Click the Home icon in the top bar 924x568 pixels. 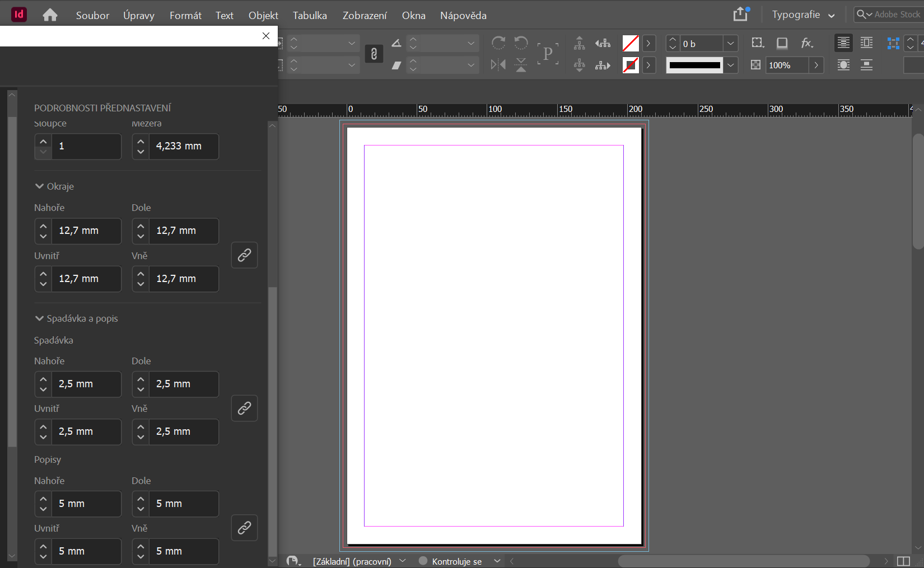click(x=50, y=15)
